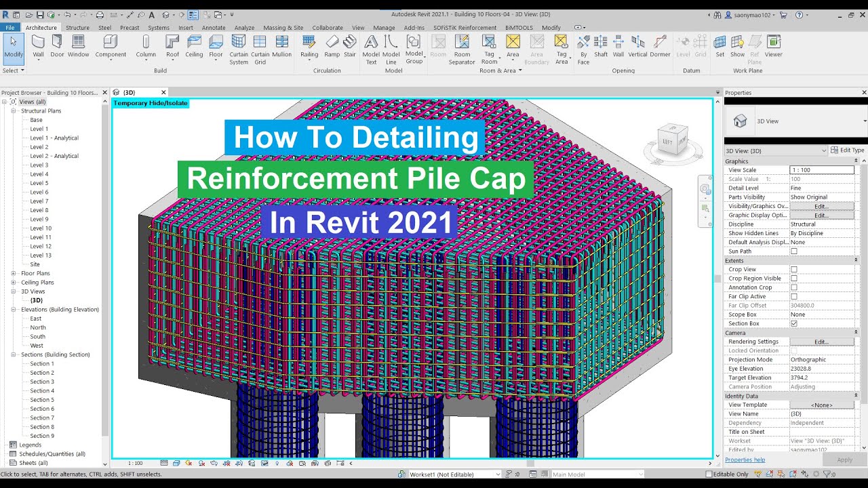The image size is (868, 488).
Task: Select the Room Separator tool
Action: (x=462, y=49)
